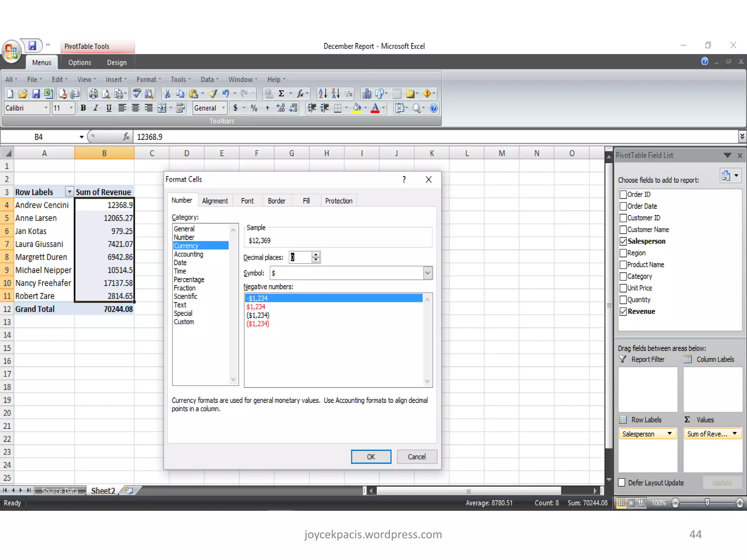This screenshot has width=747, height=560.
Task: Check the Region field checkbox
Action: (623, 253)
